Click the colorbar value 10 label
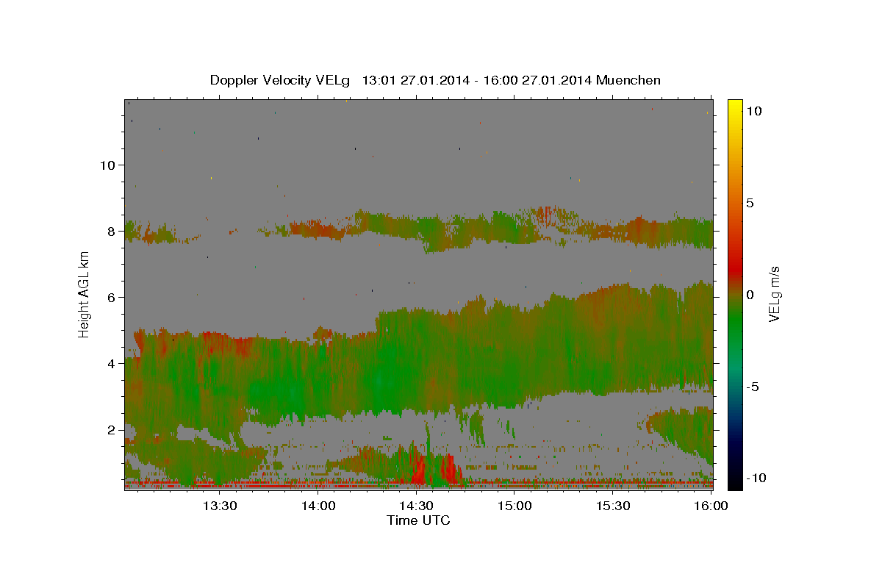The width and height of the screenshot is (882, 588). pyautogui.click(x=753, y=110)
